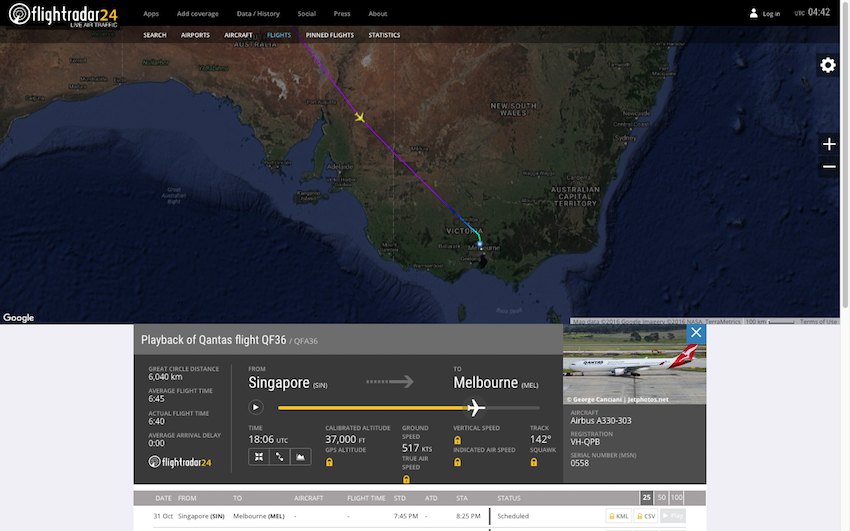Click the Log in link
Viewport: 850px width, 531px height.
pos(771,14)
